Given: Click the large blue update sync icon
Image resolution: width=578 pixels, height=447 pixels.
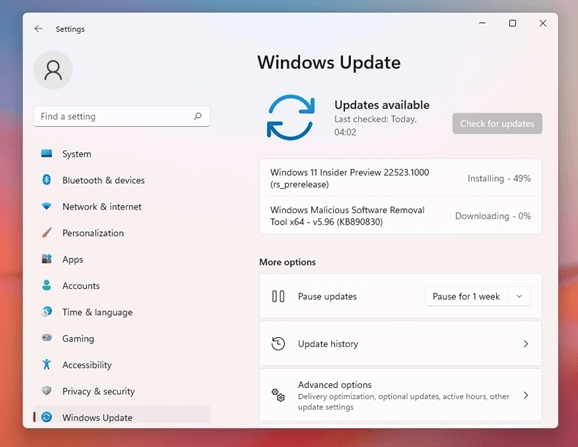Looking at the screenshot, I should coord(291,118).
